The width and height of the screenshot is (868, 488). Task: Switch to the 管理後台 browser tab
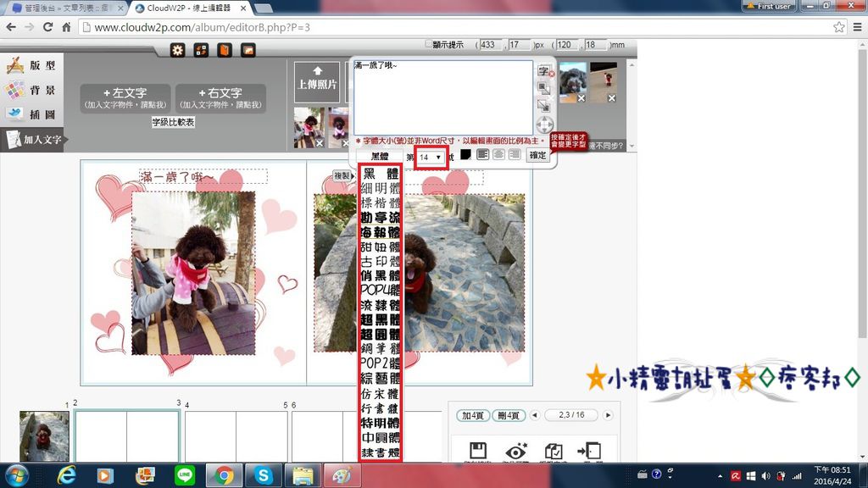coord(68,8)
